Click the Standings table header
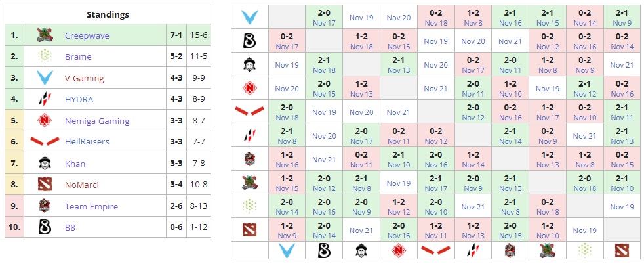The image size is (644, 264). point(108,14)
